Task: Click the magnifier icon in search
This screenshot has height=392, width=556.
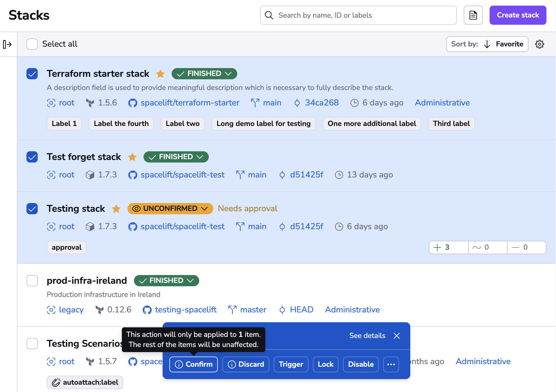Action: [x=269, y=15]
